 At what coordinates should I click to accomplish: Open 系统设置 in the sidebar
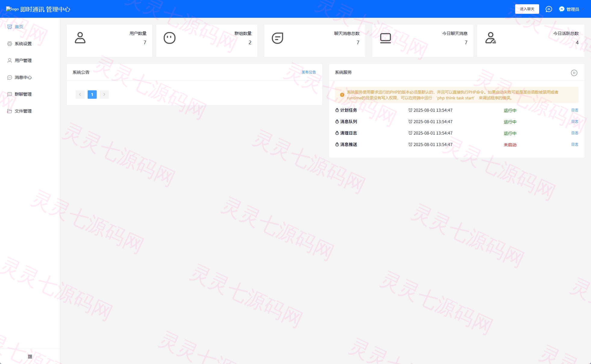click(x=30, y=44)
